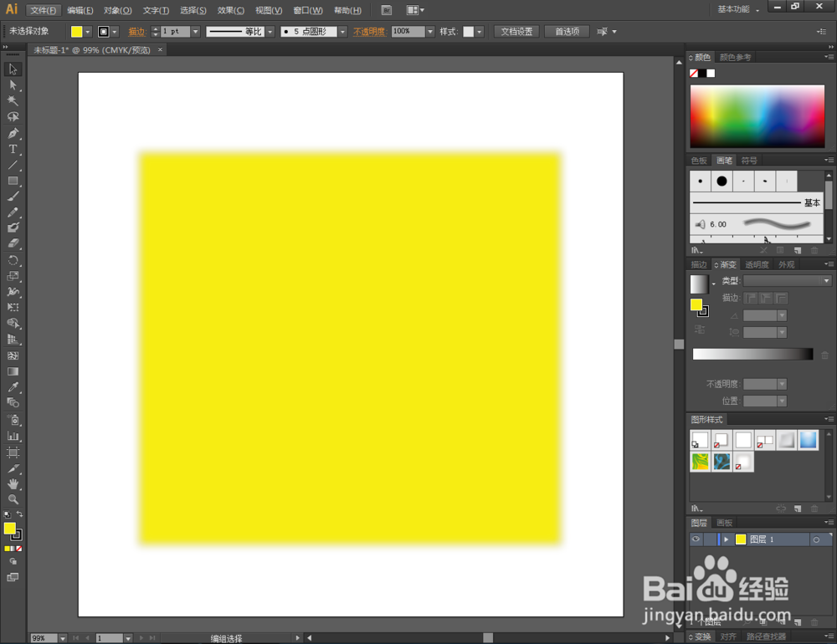Activate the Zoom tool
Viewport: 837px width, 644px height.
[x=13, y=499]
